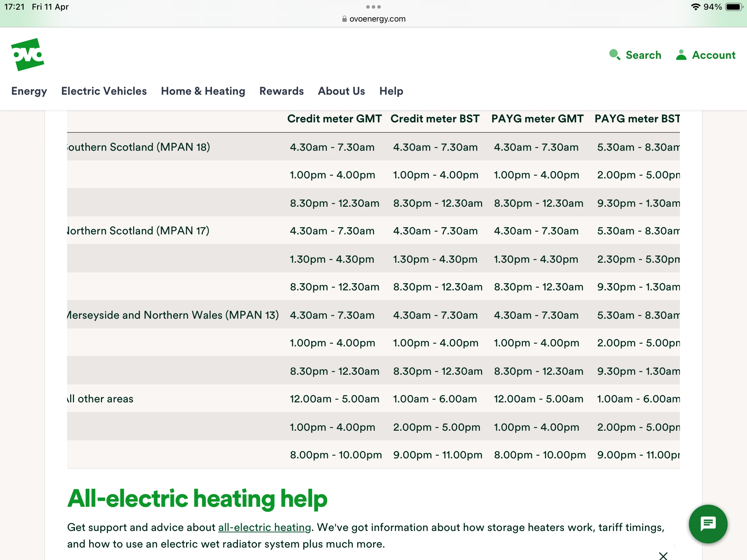The height and width of the screenshot is (560, 747).
Task: Click the OVO logo icon
Action: (28, 55)
